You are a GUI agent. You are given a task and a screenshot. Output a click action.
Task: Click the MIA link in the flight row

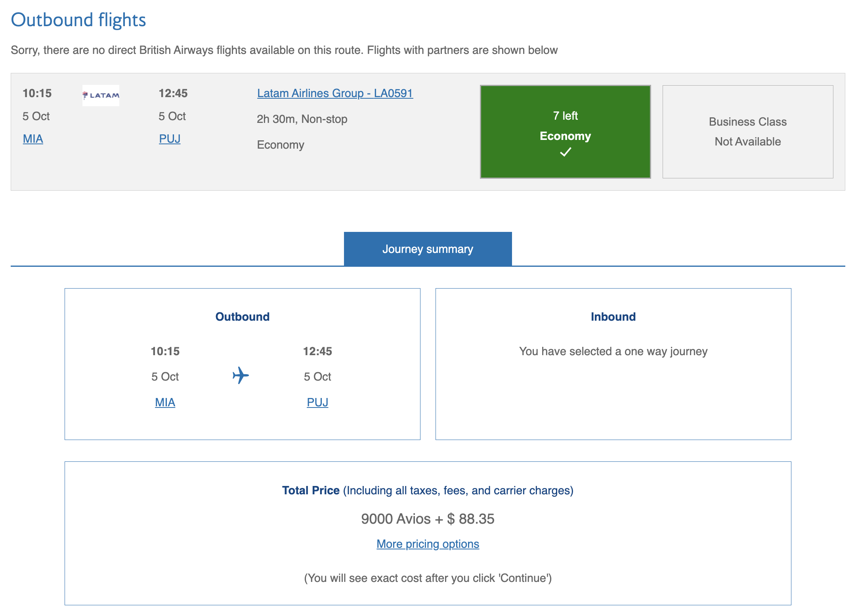(x=33, y=139)
